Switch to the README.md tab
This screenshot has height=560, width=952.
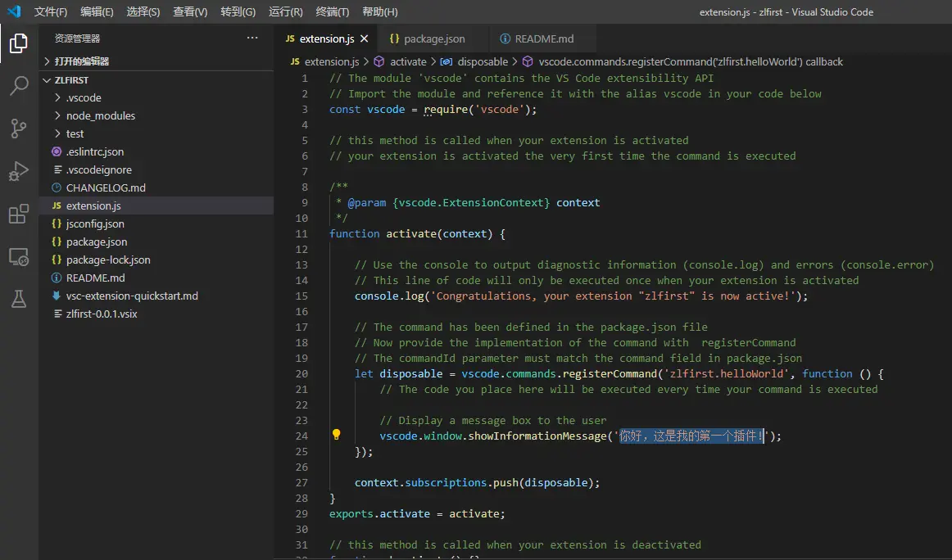[543, 38]
